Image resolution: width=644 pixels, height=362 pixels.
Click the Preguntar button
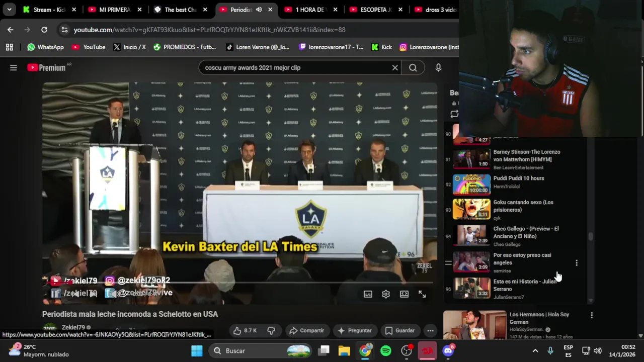pyautogui.click(x=354, y=330)
